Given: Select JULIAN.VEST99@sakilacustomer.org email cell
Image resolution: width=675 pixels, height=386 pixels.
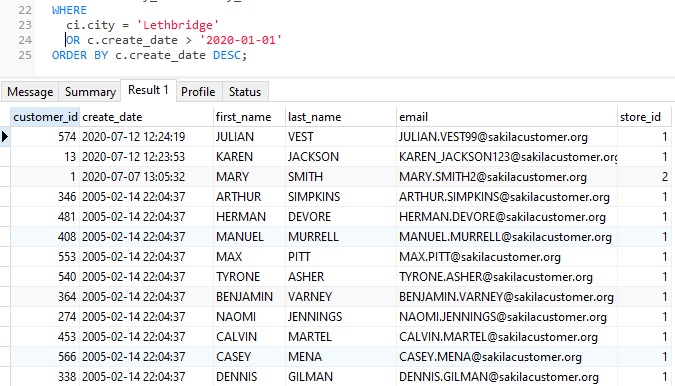Looking at the screenshot, I should pyautogui.click(x=506, y=137).
